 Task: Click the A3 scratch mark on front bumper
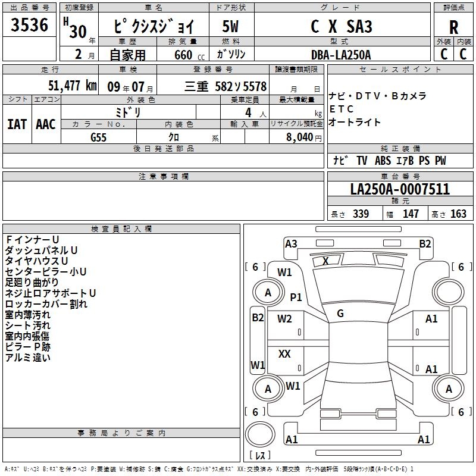[x=291, y=243]
